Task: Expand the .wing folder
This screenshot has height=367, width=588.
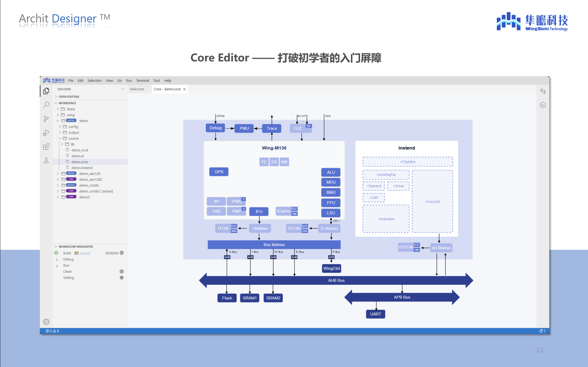Action: pos(58,115)
